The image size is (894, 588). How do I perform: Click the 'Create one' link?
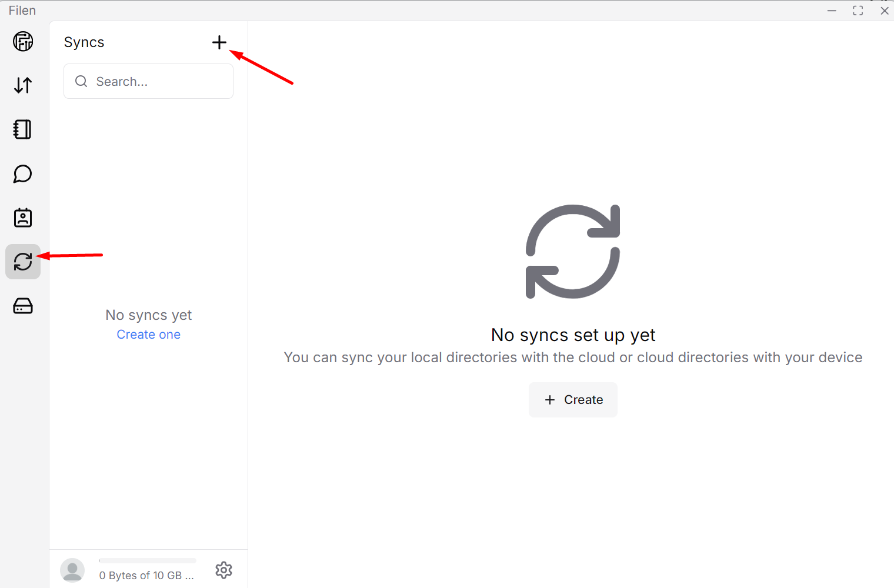(148, 335)
